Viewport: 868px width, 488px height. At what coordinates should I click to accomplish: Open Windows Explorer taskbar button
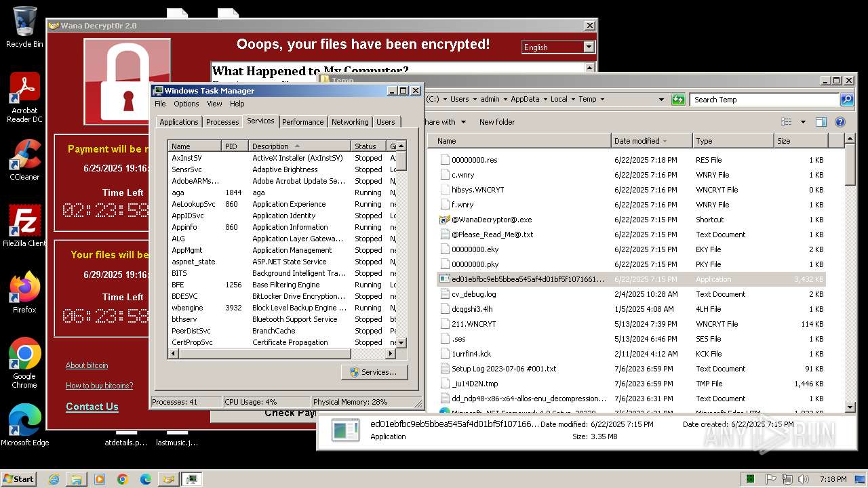77,479
